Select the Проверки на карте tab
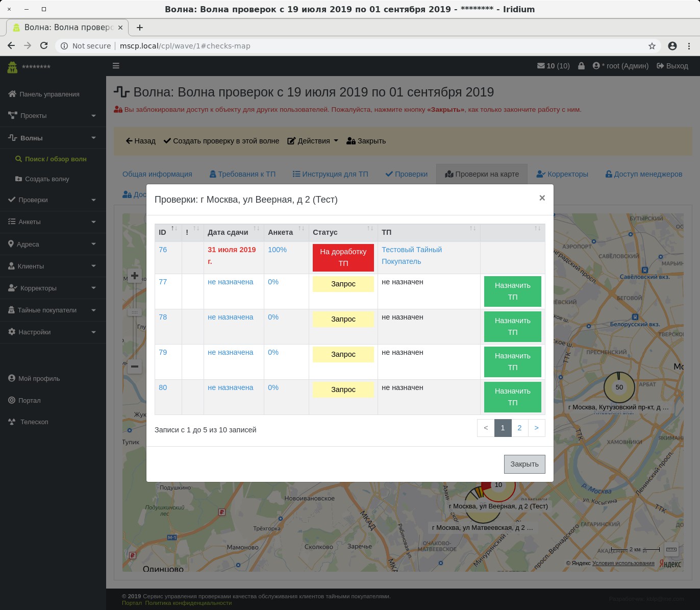This screenshot has height=610, width=700. point(482,174)
